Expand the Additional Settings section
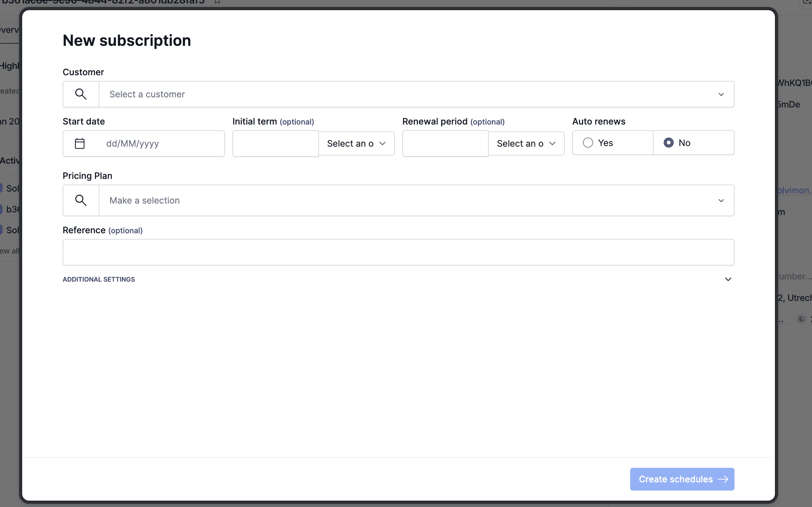This screenshot has width=812, height=507. point(728,279)
